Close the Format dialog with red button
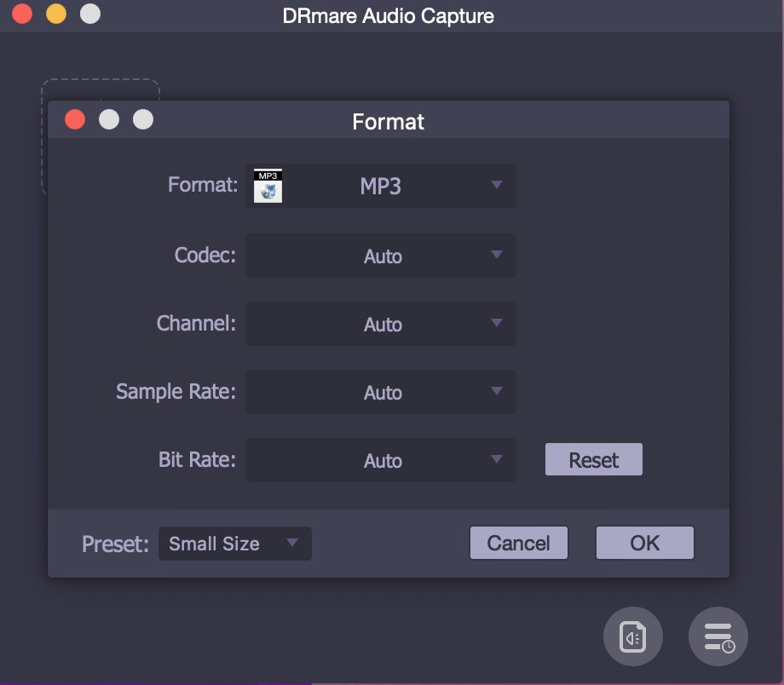The height and width of the screenshot is (685, 784). [x=75, y=120]
